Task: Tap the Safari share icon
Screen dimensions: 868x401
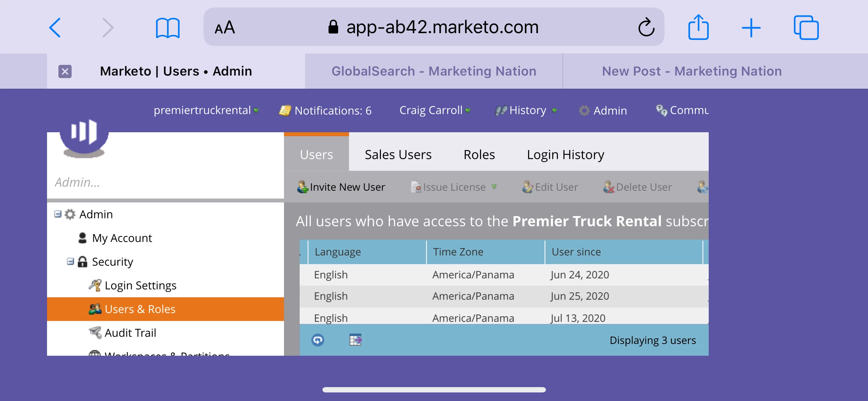Action: tap(698, 27)
